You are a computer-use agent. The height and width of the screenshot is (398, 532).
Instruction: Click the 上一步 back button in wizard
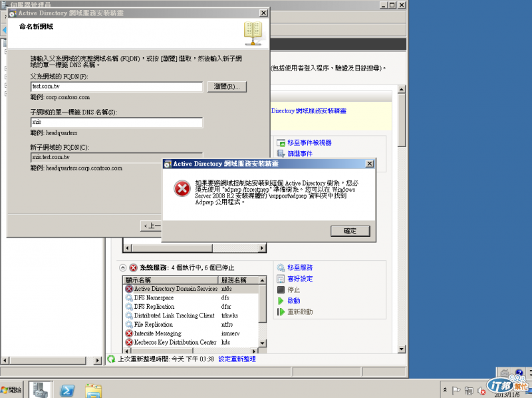click(152, 226)
